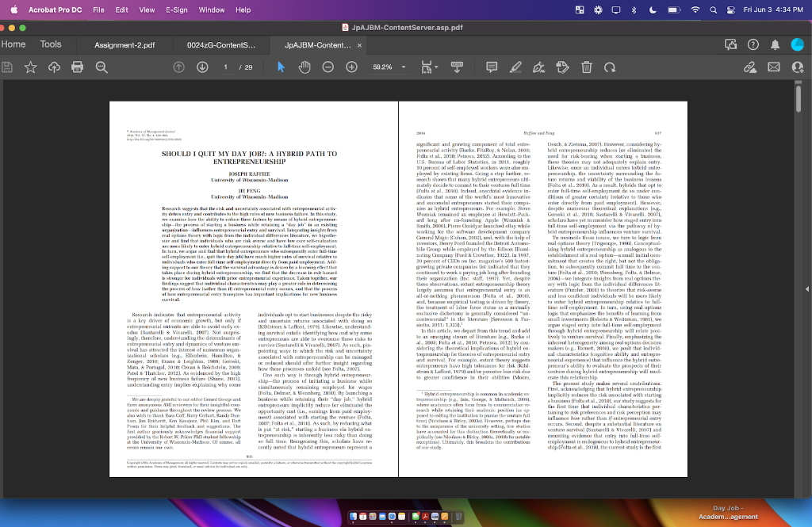Open the View menu
Screen dimensions: 812x527
(147, 10)
